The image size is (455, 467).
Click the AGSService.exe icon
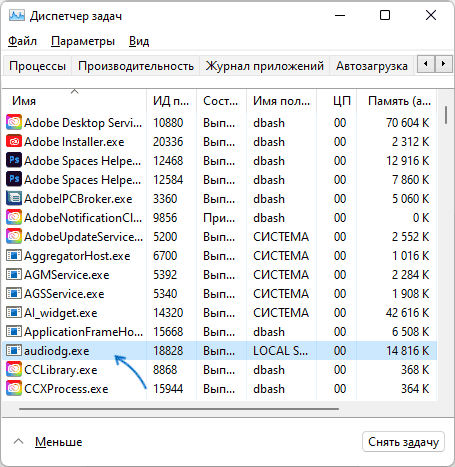coord(14,294)
